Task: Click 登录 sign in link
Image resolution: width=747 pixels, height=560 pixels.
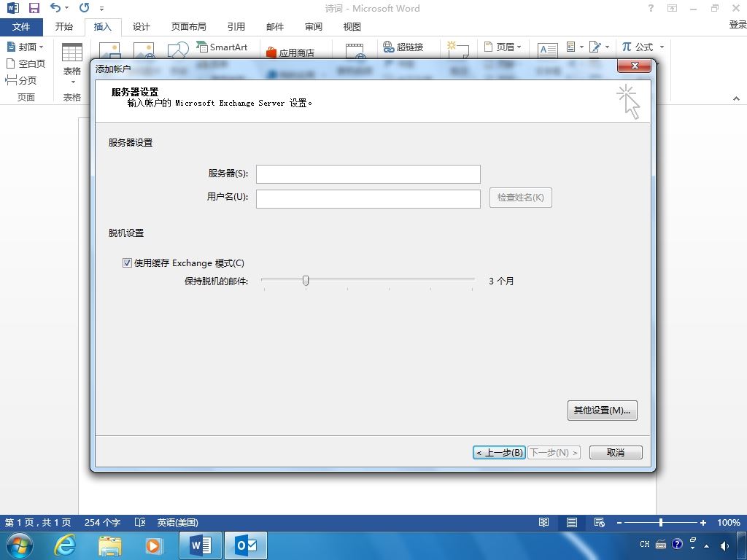Action: pyautogui.click(x=738, y=25)
